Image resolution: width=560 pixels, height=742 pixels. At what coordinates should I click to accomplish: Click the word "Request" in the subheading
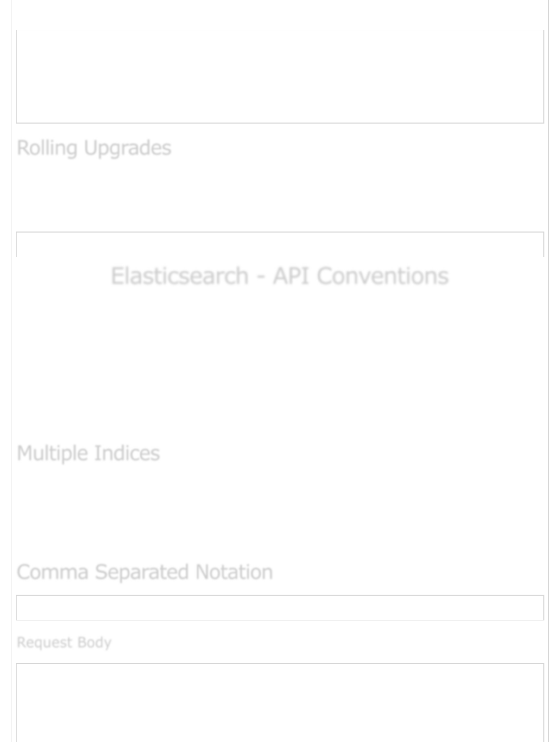pyautogui.click(x=44, y=642)
